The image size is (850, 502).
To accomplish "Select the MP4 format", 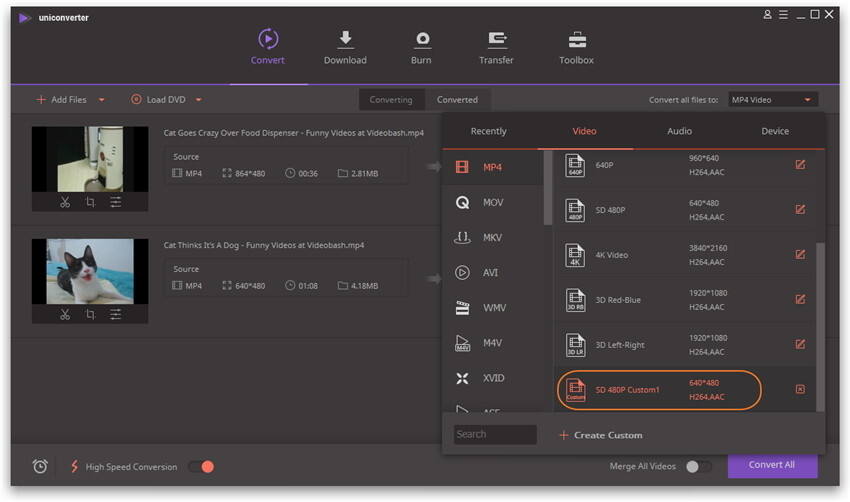I will click(x=492, y=167).
